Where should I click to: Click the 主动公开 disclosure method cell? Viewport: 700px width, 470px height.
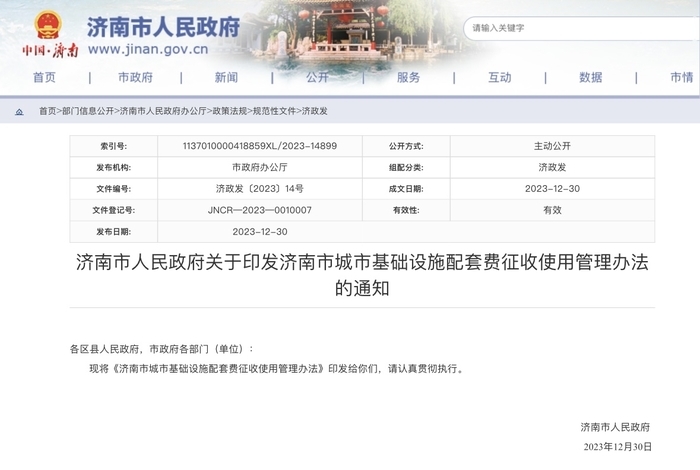552,146
